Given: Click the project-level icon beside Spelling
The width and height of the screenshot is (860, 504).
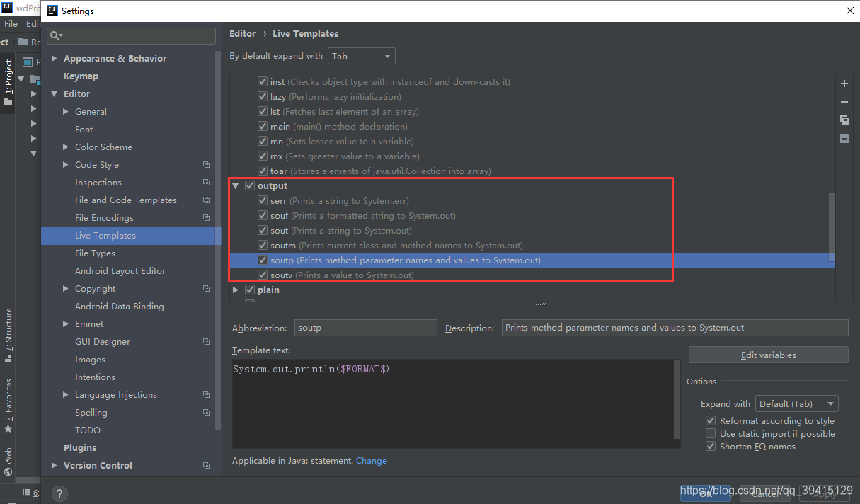Looking at the screenshot, I should coord(206,413).
